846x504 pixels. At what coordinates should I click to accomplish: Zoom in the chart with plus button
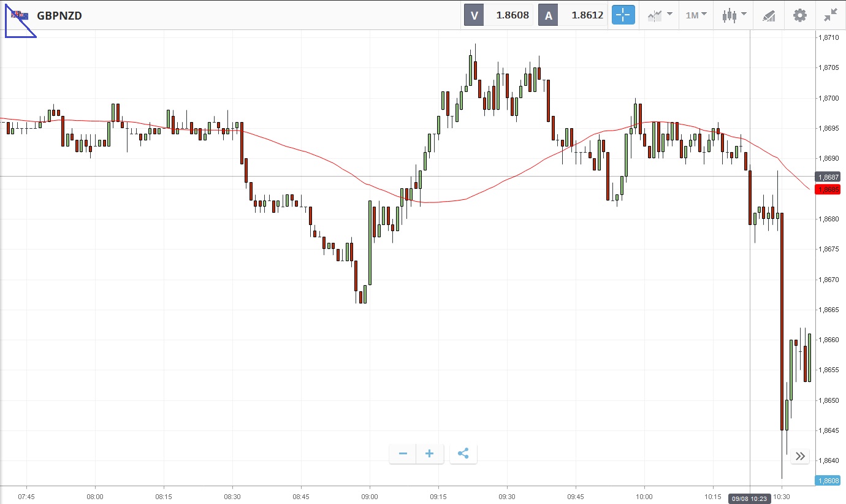tap(430, 454)
